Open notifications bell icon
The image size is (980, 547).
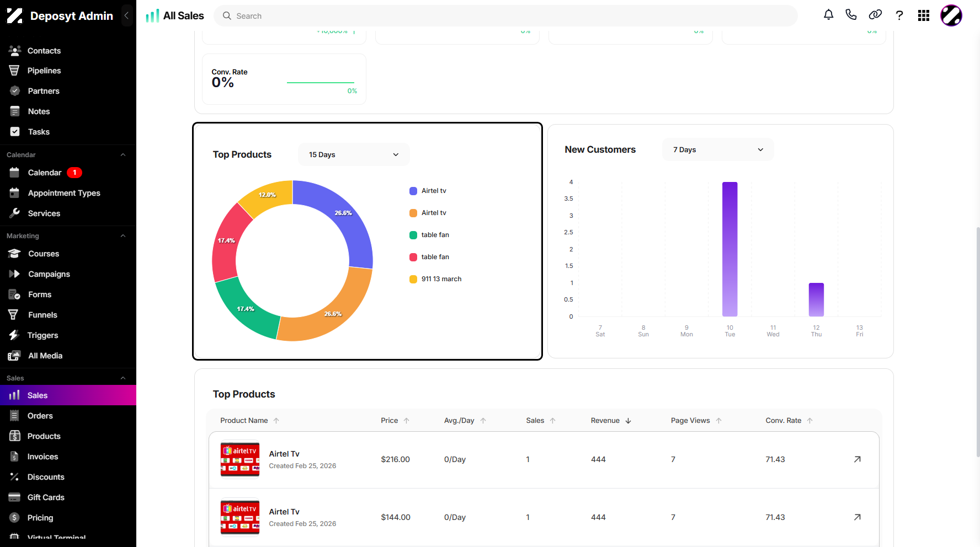(828, 15)
